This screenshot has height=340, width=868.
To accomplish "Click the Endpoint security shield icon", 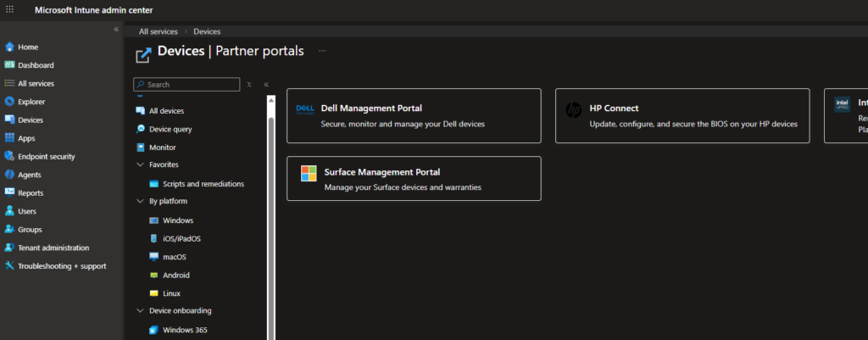I will pyautogui.click(x=9, y=156).
